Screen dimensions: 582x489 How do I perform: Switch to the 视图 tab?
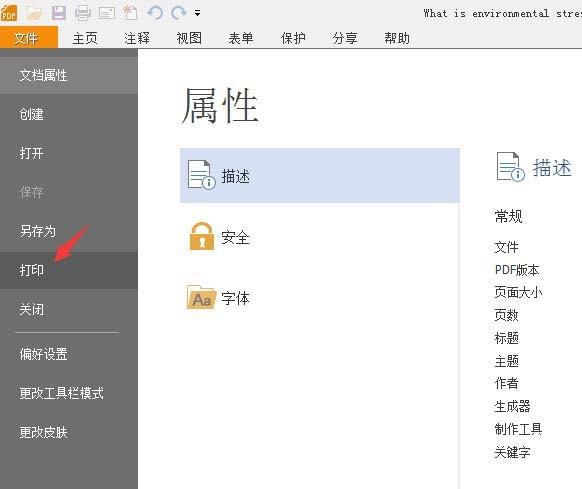click(189, 38)
